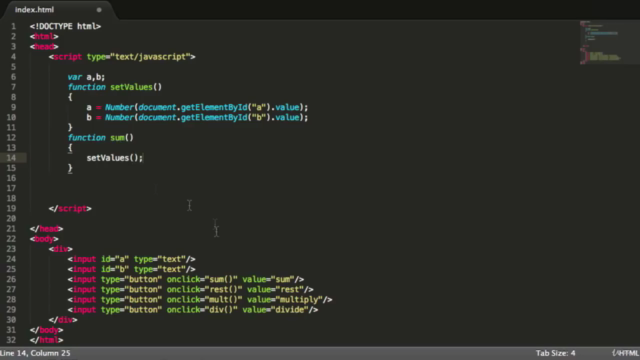Click the Line 14, Column 25 status text
The image size is (640, 360).
point(35,353)
